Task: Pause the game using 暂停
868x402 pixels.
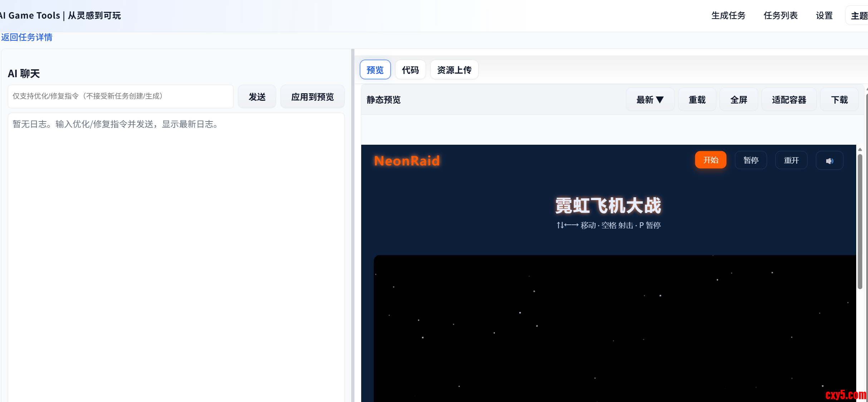Action: pyautogui.click(x=751, y=160)
